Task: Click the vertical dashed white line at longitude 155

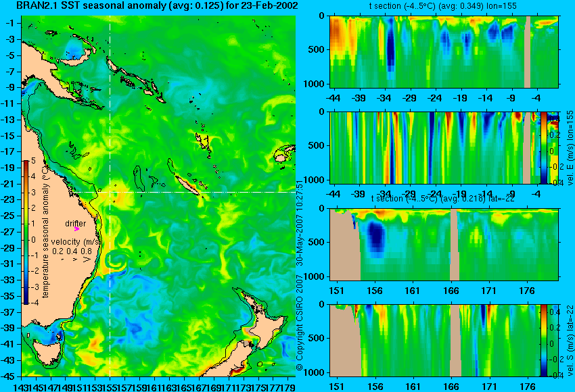Action: point(110,196)
